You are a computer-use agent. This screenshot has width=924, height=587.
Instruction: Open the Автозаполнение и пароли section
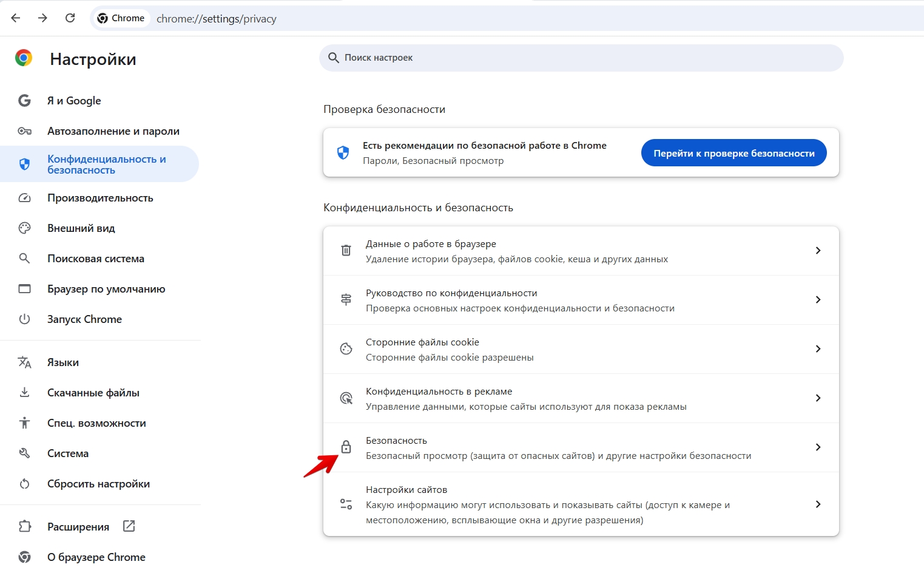(x=113, y=131)
